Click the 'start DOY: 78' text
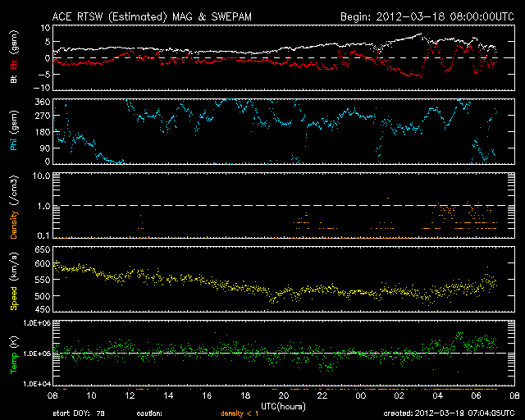This screenshot has height=420, width=525. (x=79, y=413)
